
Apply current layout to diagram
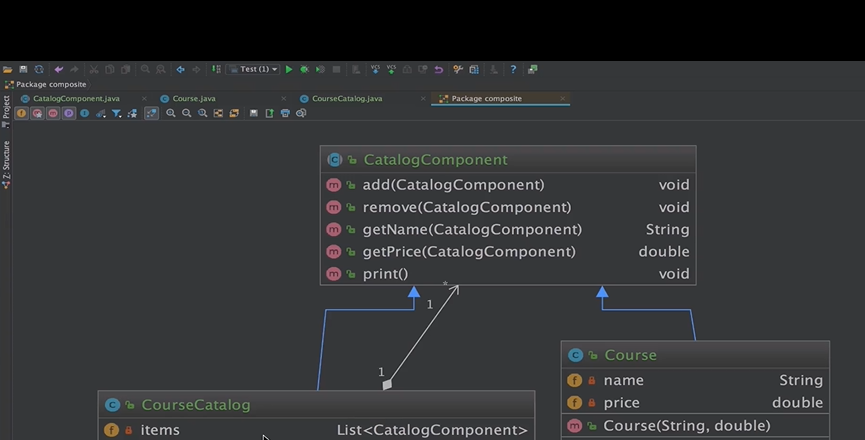tap(234, 114)
